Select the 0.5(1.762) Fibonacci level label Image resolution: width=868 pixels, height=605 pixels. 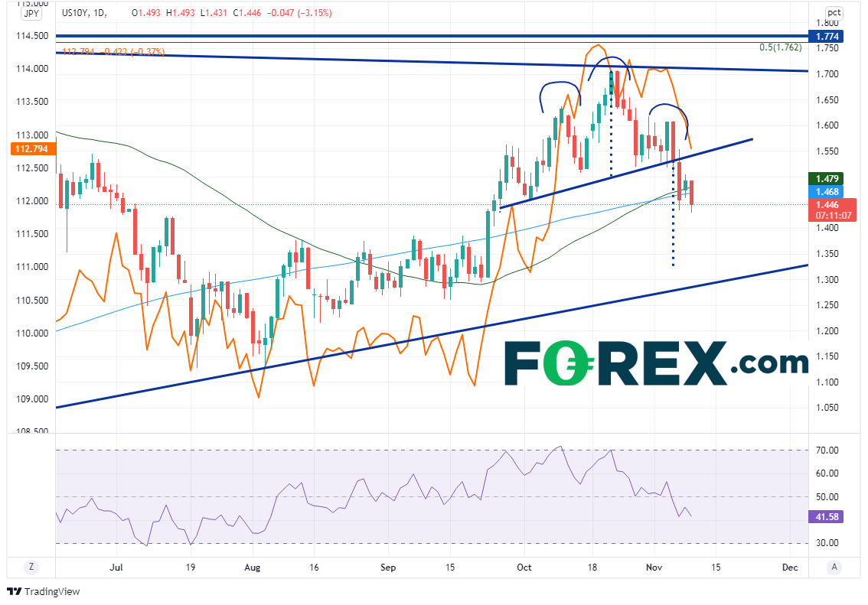click(x=779, y=47)
